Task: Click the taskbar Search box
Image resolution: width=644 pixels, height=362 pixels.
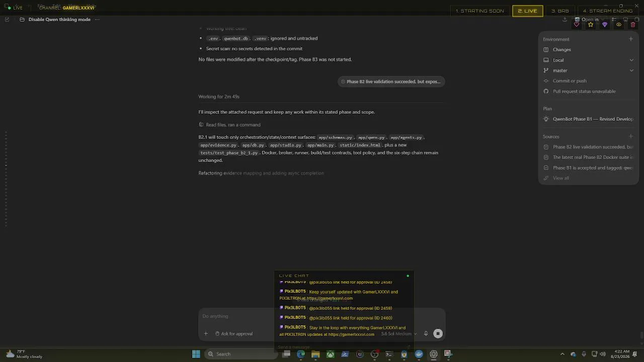Action: coord(242,354)
